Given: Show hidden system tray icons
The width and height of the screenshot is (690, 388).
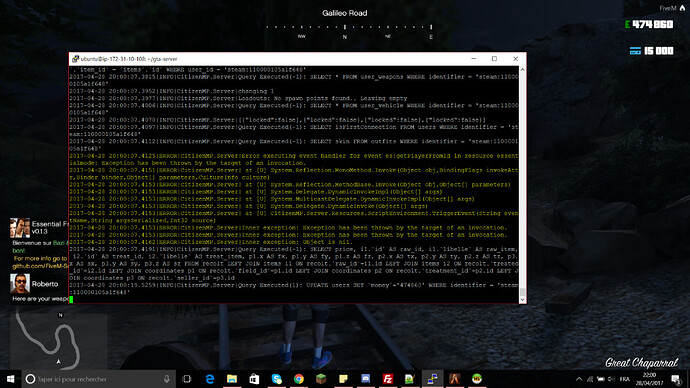Looking at the screenshot, I should [x=579, y=379].
